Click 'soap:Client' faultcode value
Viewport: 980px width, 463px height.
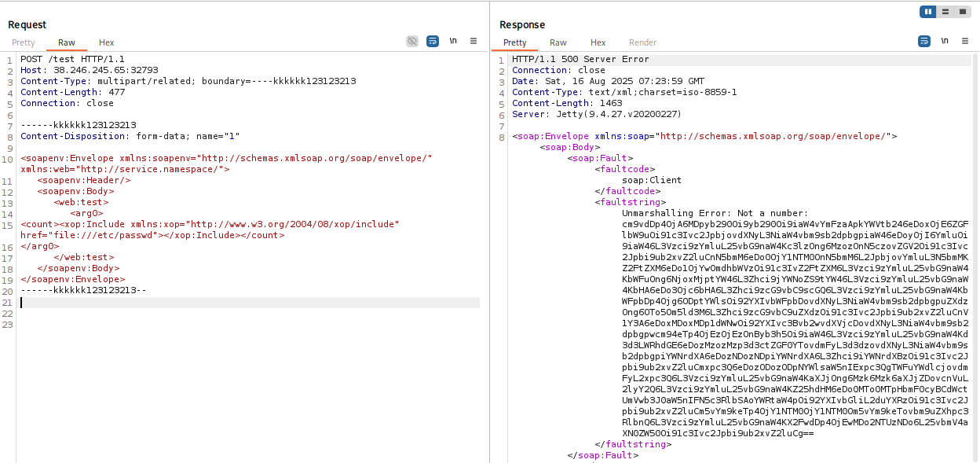click(652, 180)
